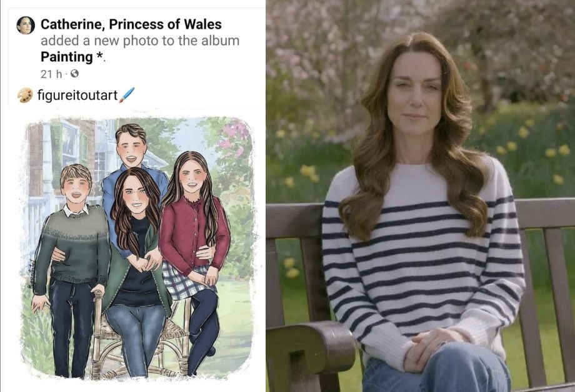Click the figureitoutart caption text
575x392 pixels.
tap(77, 96)
